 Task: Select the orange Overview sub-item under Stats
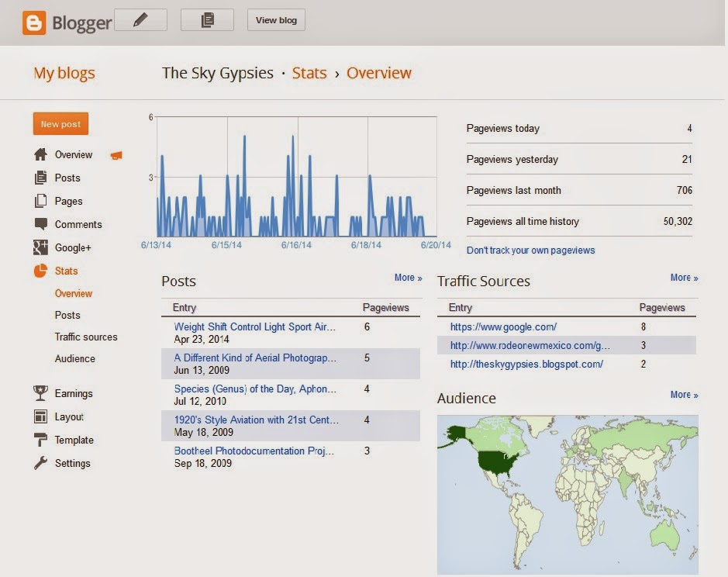pos(74,294)
